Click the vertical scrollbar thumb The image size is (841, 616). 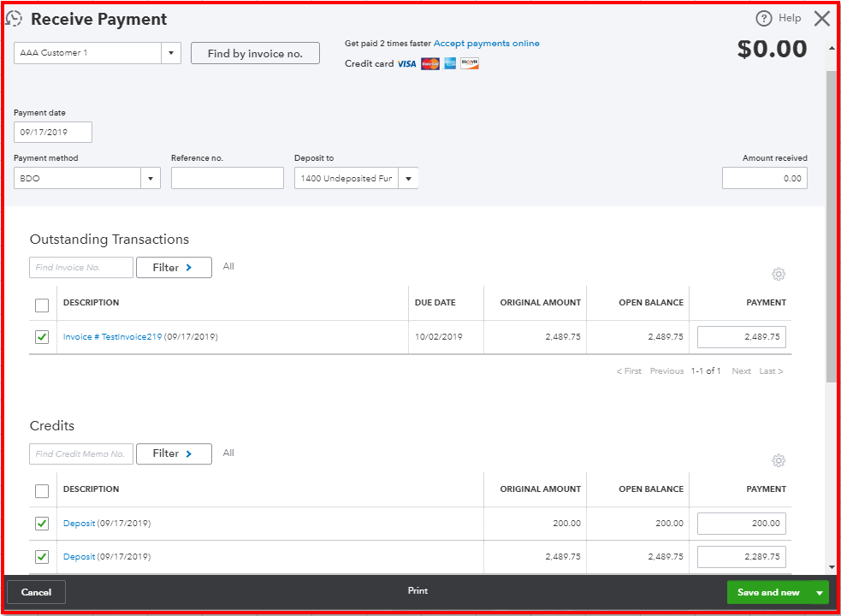click(832, 225)
